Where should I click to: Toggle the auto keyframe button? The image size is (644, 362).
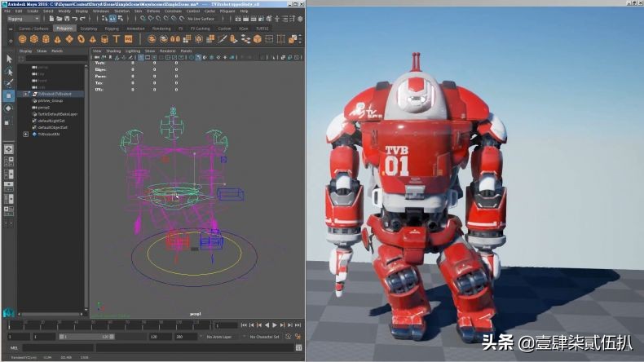(288, 336)
